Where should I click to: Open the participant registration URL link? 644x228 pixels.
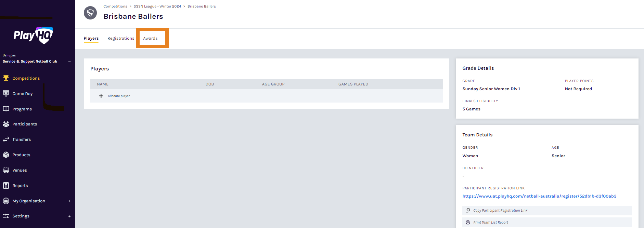click(x=539, y=196)
